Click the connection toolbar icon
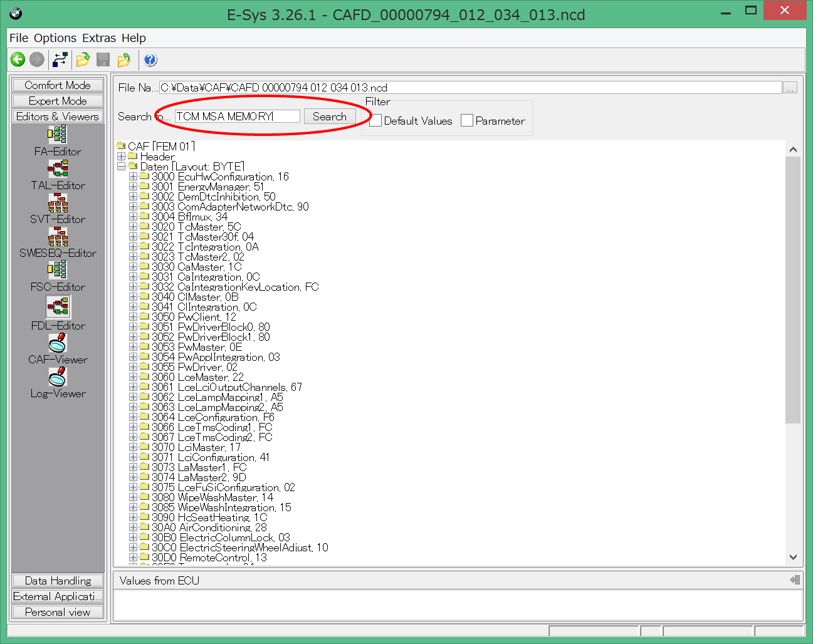 coord(60,60)
